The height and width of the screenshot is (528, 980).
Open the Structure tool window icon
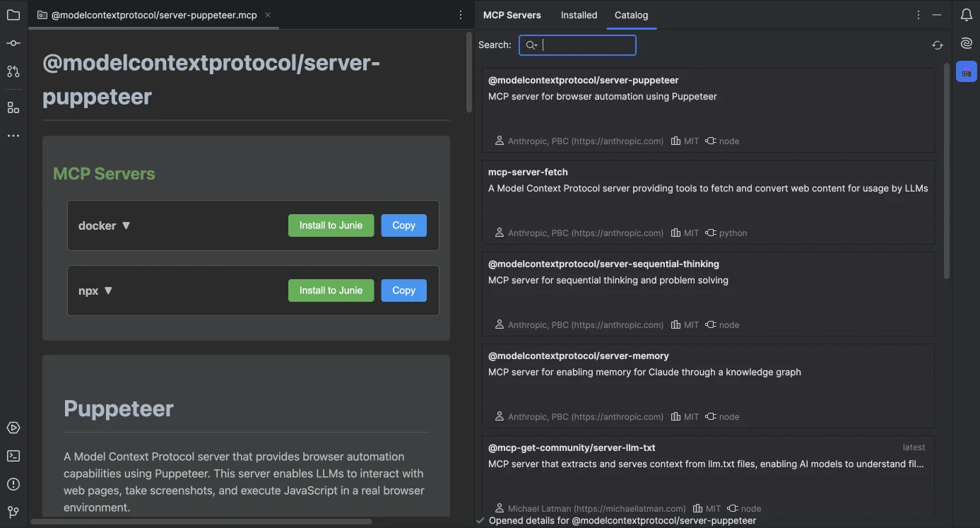[13, 107]
